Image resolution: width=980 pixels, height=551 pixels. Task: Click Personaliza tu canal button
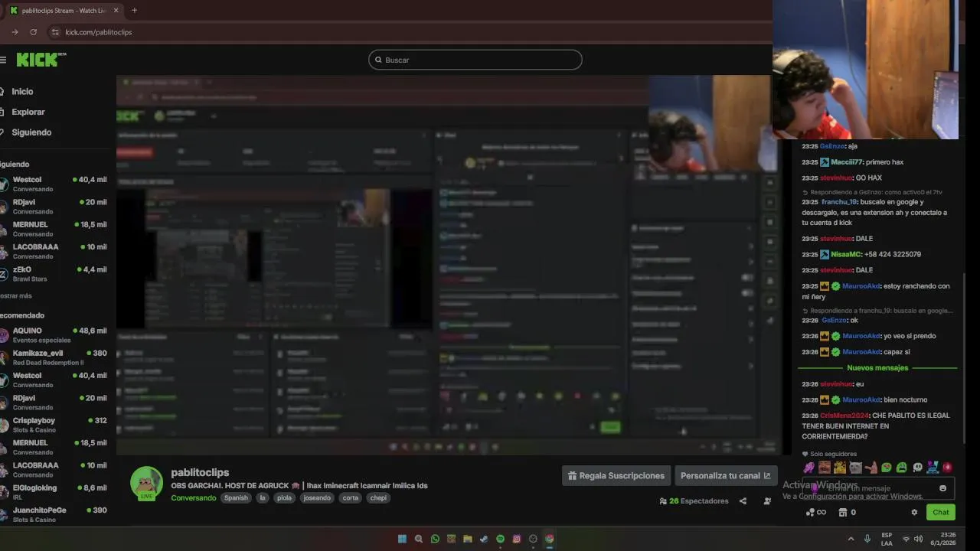pos(726,475)
